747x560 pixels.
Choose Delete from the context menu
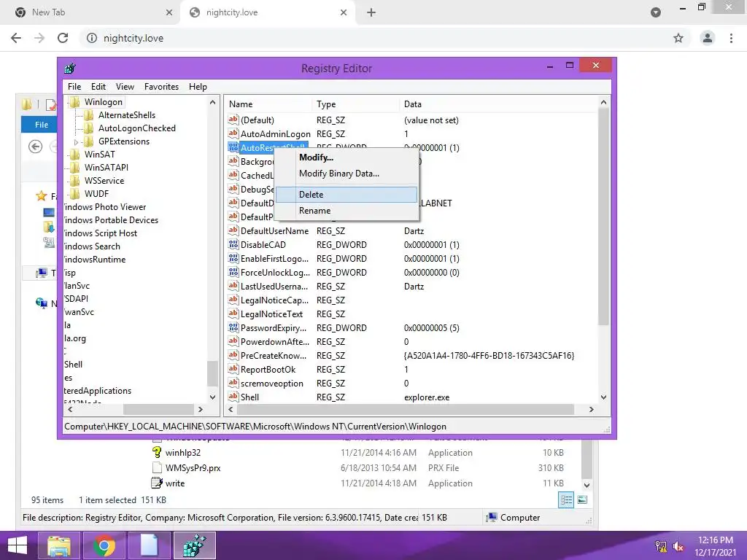click(x=347, y=194)
